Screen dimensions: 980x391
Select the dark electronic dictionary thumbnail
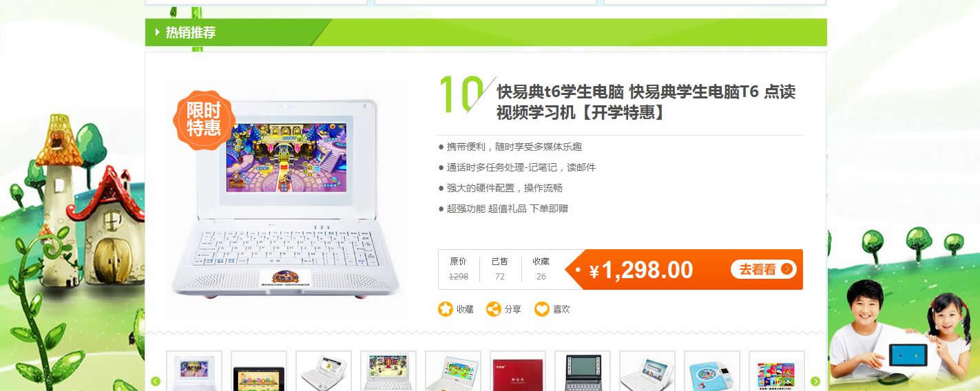[x=582, y=370]
